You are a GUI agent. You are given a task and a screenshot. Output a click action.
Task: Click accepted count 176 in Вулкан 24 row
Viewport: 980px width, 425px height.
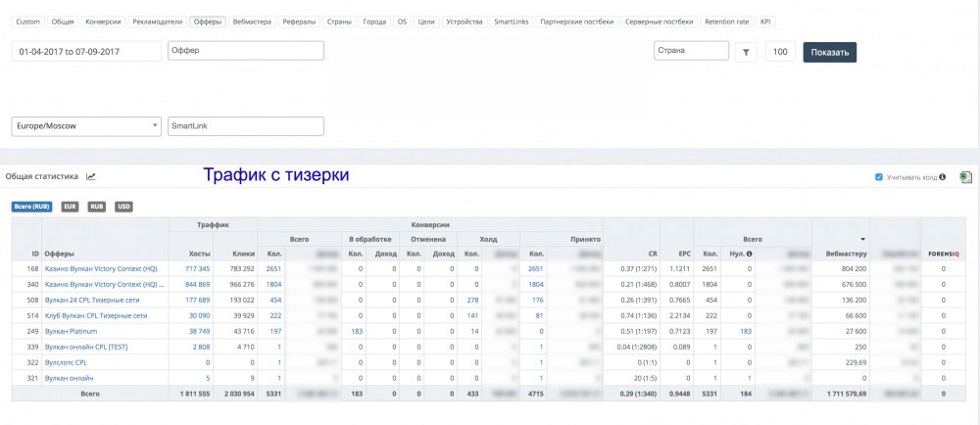[x=537, y=301]
